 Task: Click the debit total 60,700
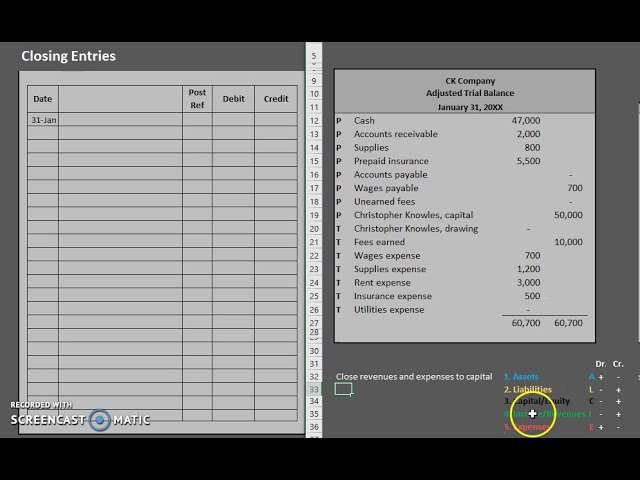click(526, 323)
